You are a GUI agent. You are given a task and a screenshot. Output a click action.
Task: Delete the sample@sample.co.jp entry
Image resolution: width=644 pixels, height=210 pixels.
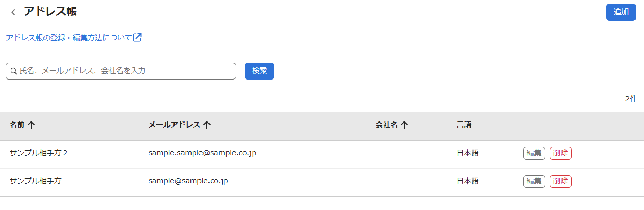coord(561,181)
